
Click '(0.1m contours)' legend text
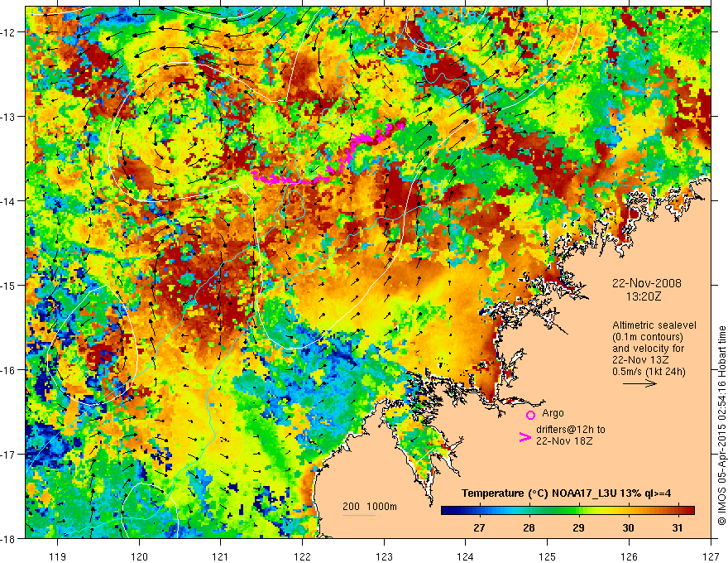648,337
